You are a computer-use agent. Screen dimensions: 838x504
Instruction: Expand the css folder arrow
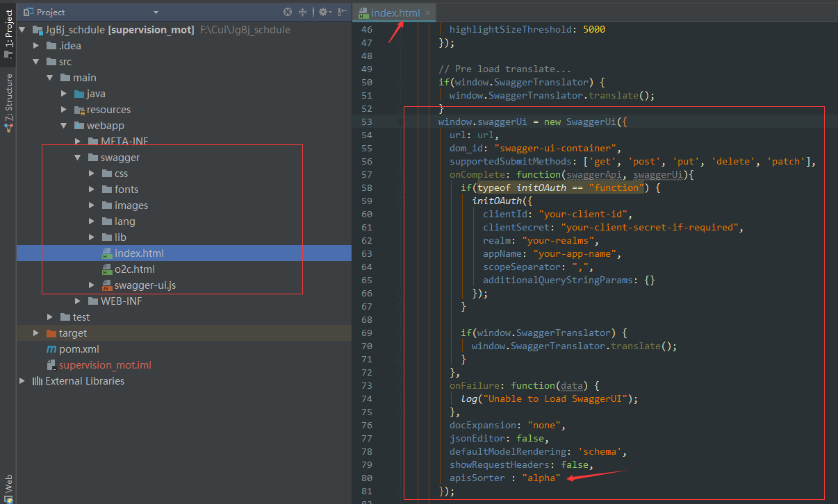[92, 174]
